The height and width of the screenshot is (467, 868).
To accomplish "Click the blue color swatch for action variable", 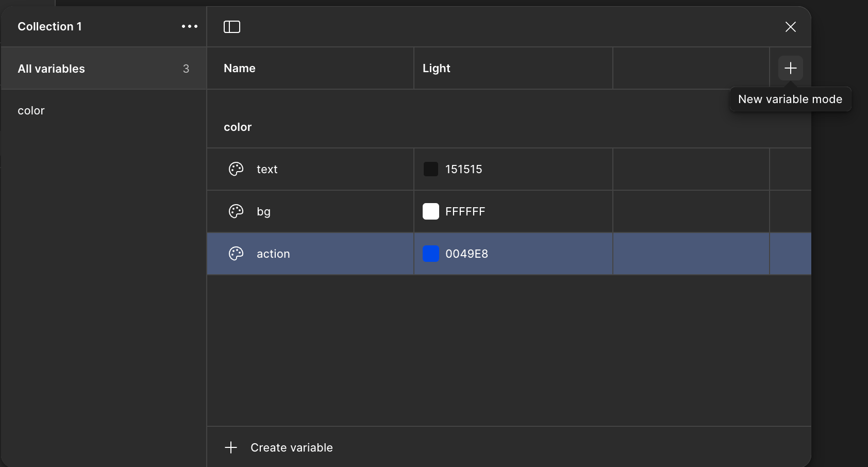I will [431, 254].
